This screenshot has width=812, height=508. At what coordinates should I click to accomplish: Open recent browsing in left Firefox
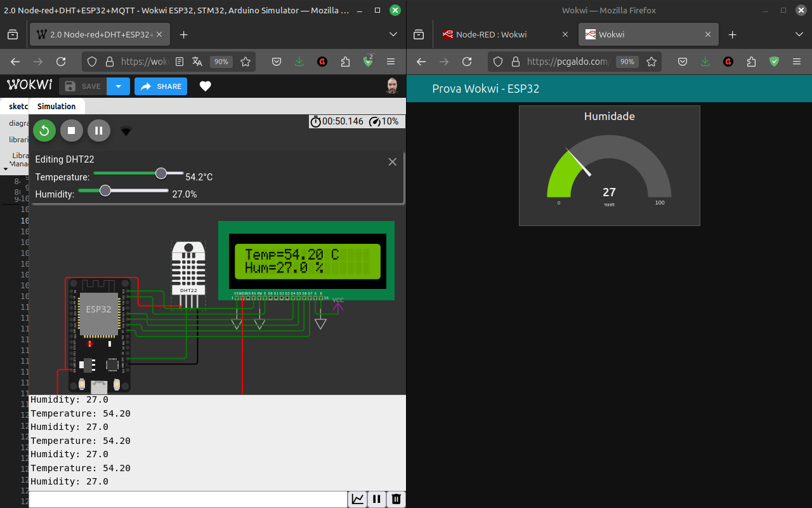click(x=13, y=34)
